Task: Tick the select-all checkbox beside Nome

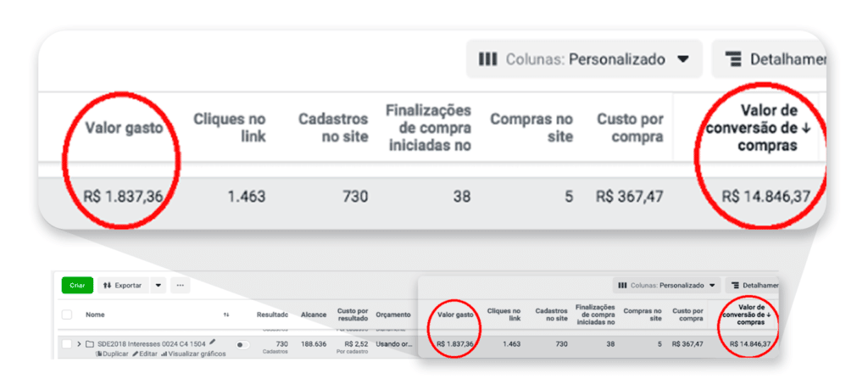Action: [x=67, y=315]
